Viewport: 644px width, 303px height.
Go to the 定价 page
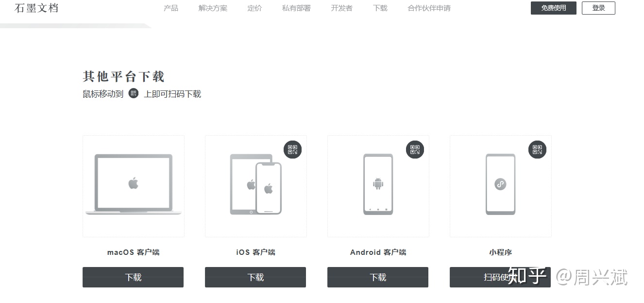click(x=254, y=8)
